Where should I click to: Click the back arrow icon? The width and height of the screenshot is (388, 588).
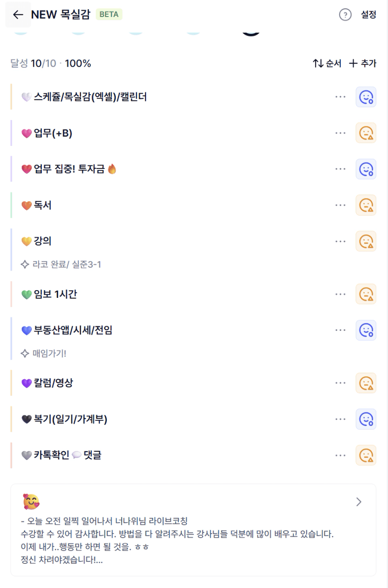click(x=18, y=15)
